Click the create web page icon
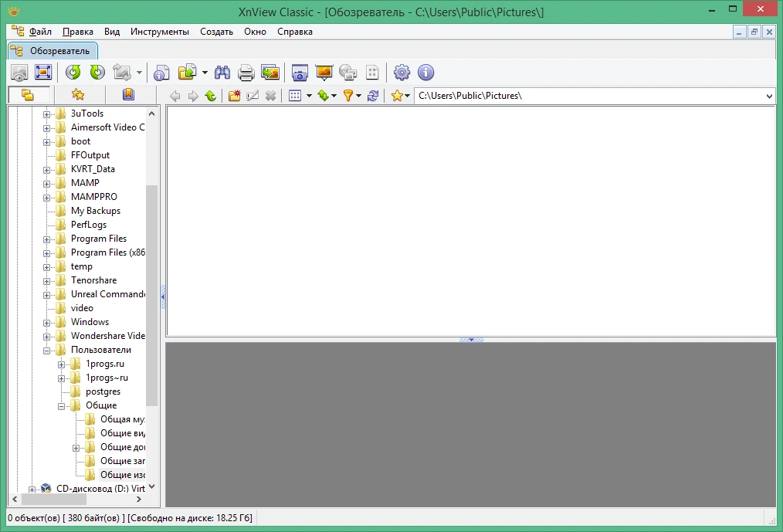The width and height of the screenshot is (783, 532). click(x=348, y=73)
